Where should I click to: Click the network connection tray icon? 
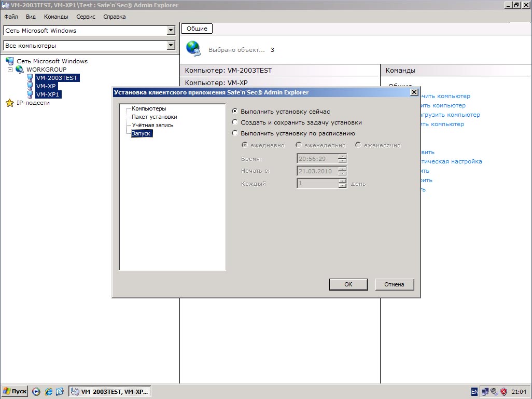[x=485, y=392]
